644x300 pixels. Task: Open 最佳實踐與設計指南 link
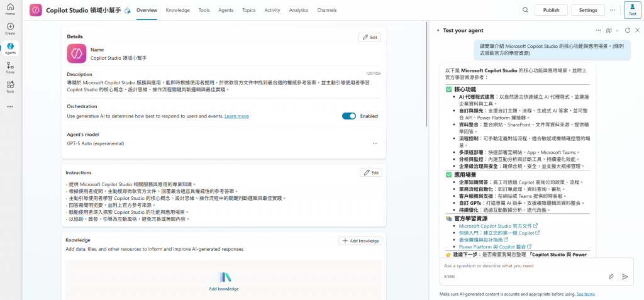point(484,240)
